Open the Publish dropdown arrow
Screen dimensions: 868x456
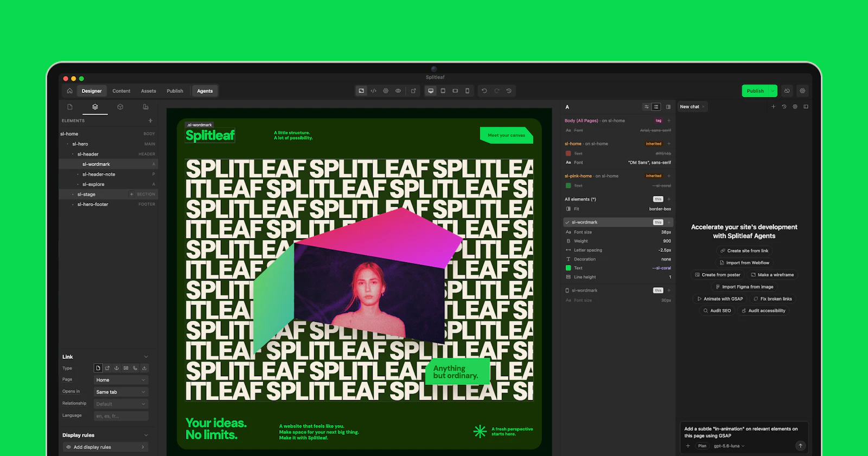pos(773,91)
